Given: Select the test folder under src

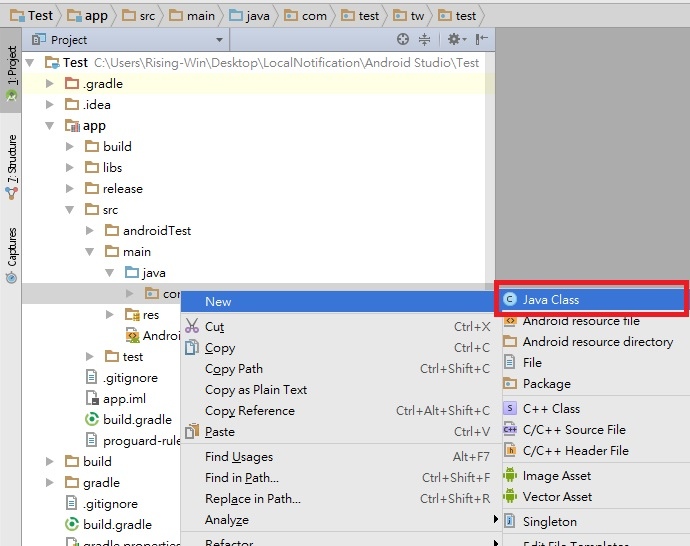Looking at the screenshot, I should tap(124, 356).
